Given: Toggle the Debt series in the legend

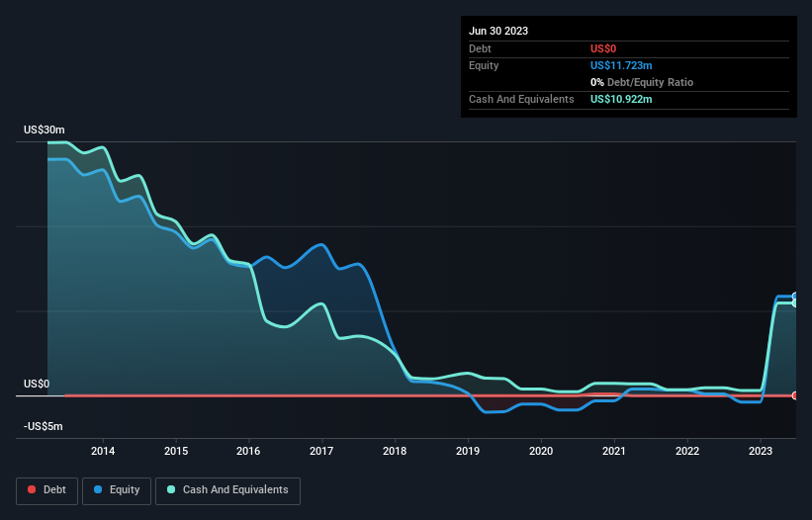Looking at the screenshot, I should 46,490.
